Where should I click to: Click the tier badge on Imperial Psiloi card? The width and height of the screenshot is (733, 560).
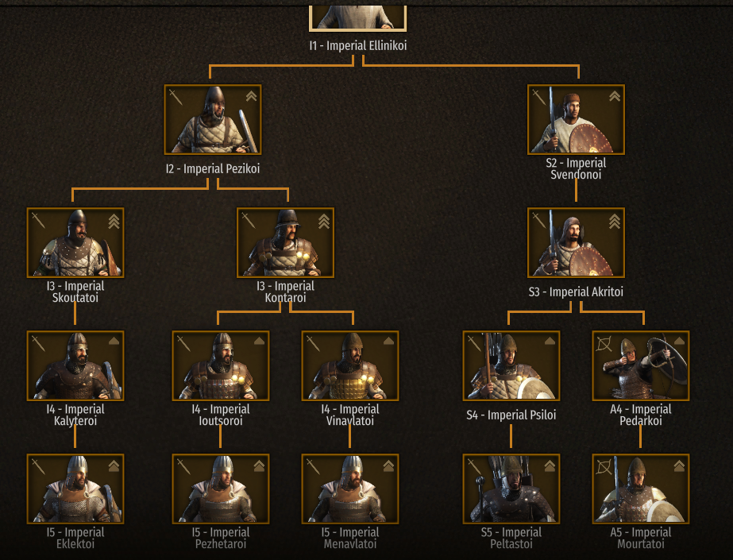[550, 342]
